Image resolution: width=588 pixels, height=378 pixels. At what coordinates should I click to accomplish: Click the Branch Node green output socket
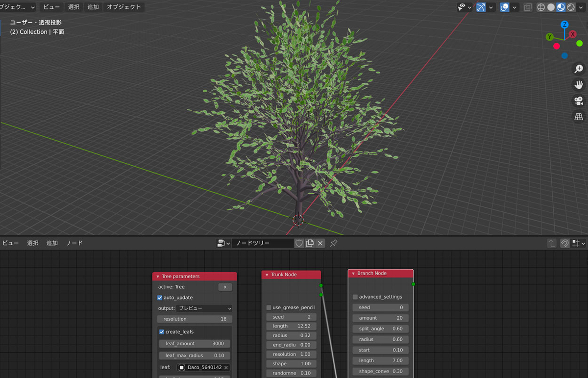tap(413, 284)
